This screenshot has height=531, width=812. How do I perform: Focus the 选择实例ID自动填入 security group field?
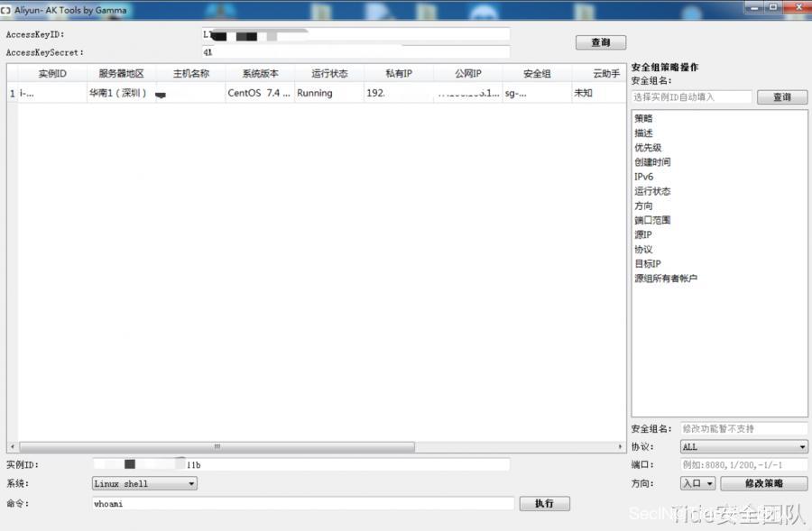tap(691, 96)
